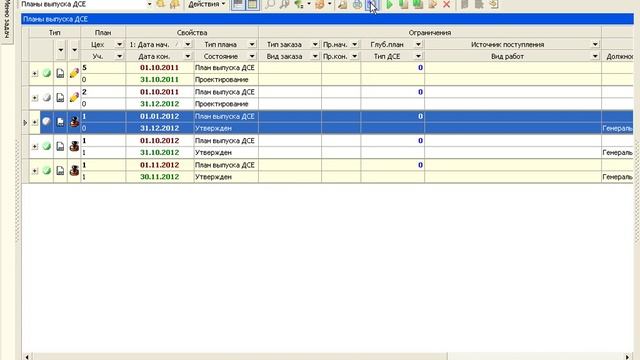The width and height of the screenshot is (640, 360).
Task: Open the Цех column filter dropdown
Action: point(119,44)
